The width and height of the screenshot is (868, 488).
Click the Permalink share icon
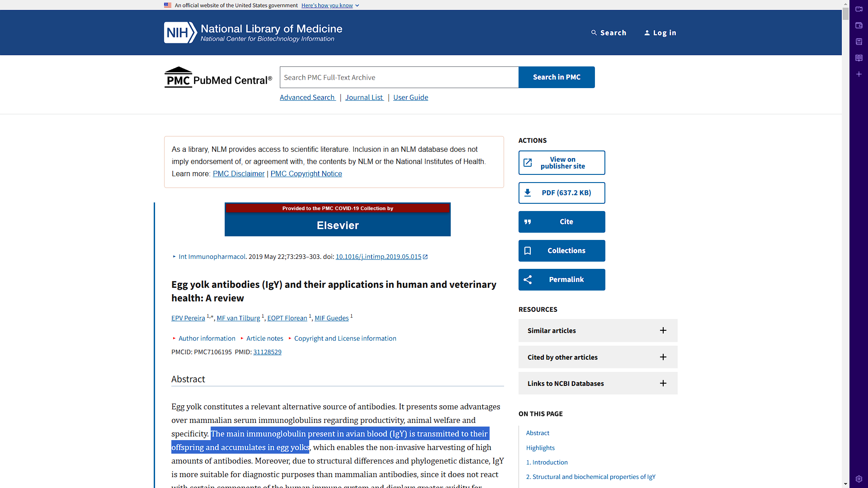point(528,280)
